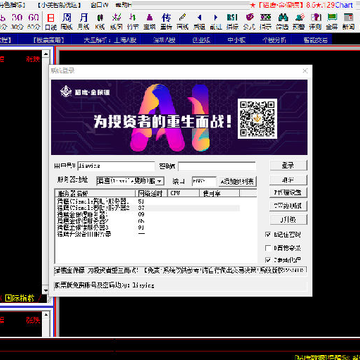This screenshot has height=360, width=360.
Task: Sort by the 服务器名称 column header
Action: (x=95, y=193)
